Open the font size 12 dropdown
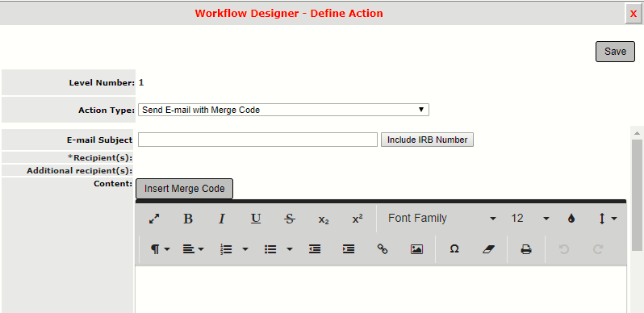 530,219
